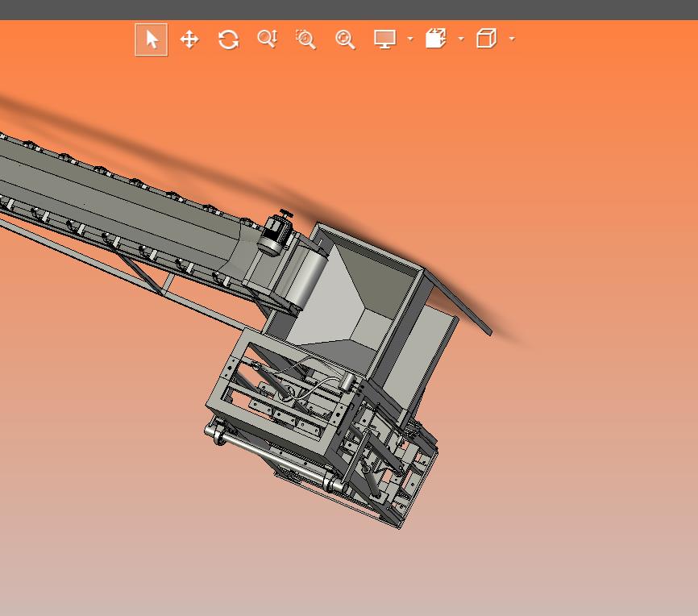This screenshot has height=616, width=698.
Task: Open dropdown arrow next to monitor icon
Action: click(410, 39)
